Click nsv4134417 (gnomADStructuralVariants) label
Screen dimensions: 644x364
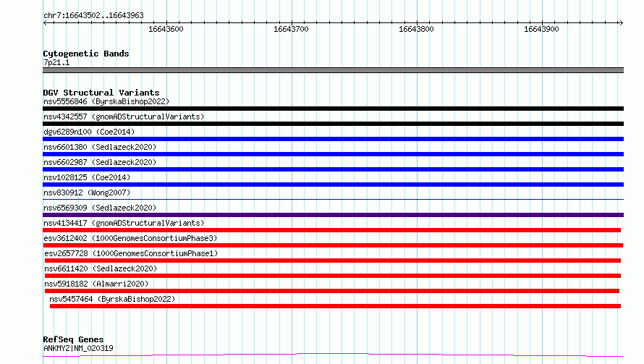click(x=124, y=223)
